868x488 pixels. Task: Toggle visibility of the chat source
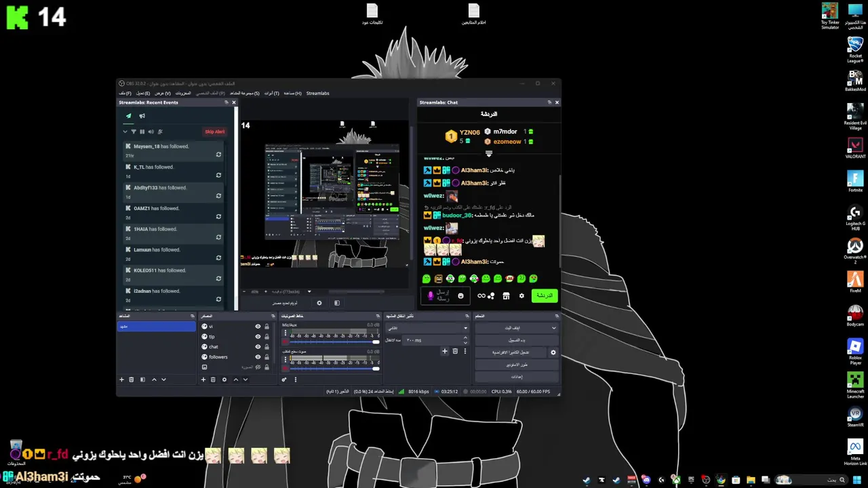click(x=258, y=347)
